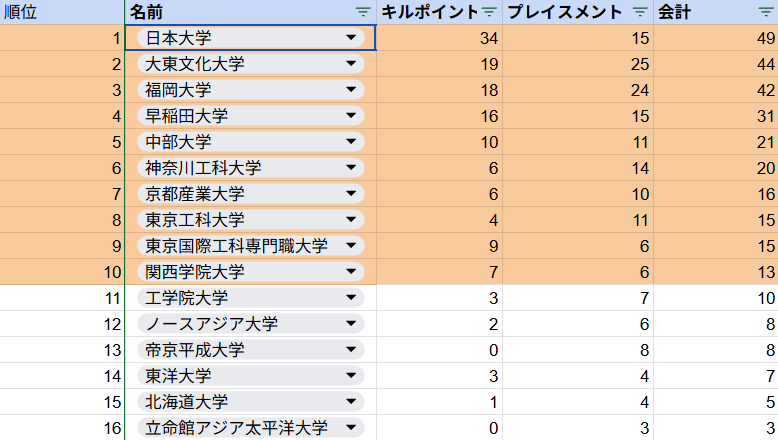Open dropdown arrow for 京都産業大学

tap(351, 193)
